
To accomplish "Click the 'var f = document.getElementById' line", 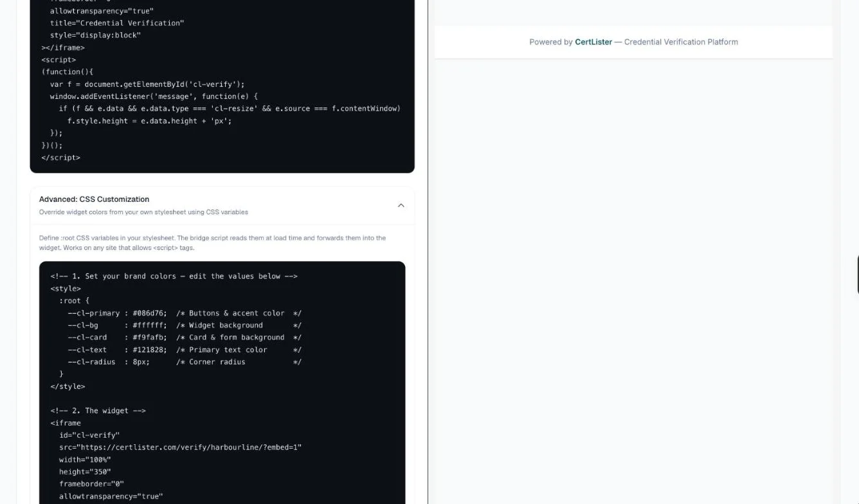I will [147, 84].
